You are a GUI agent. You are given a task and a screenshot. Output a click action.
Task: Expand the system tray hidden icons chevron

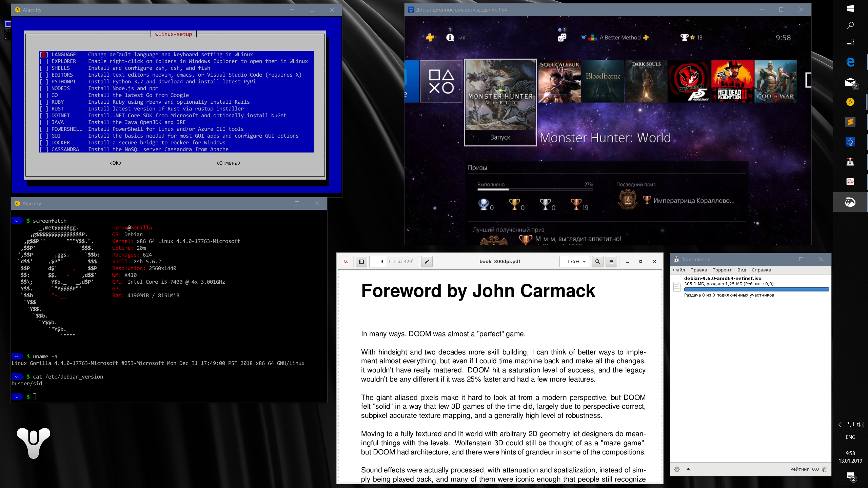(840, 425)
